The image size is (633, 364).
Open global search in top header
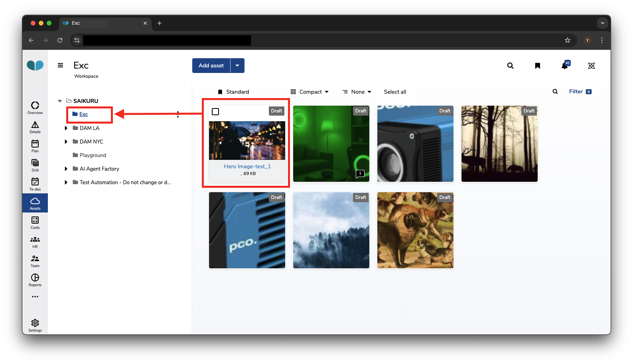tap(510, 66)
